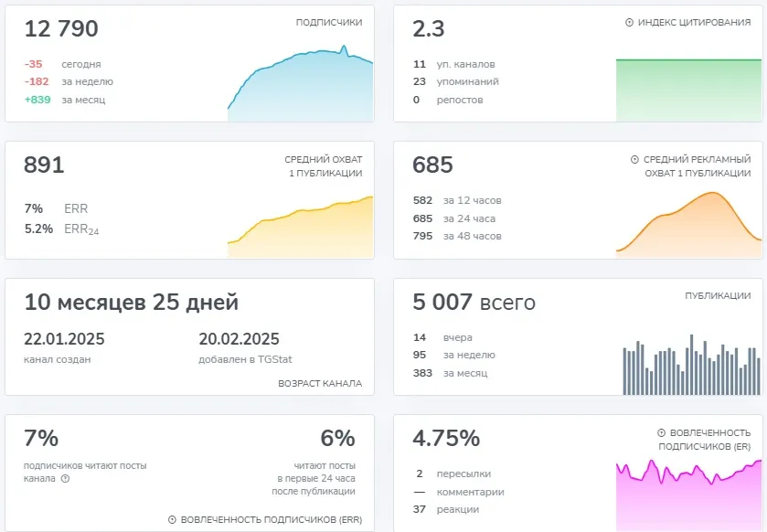Click channel age '10 месяцев 25 дней'
This screenshot has height=532, width=767.
tap(131, 303)
